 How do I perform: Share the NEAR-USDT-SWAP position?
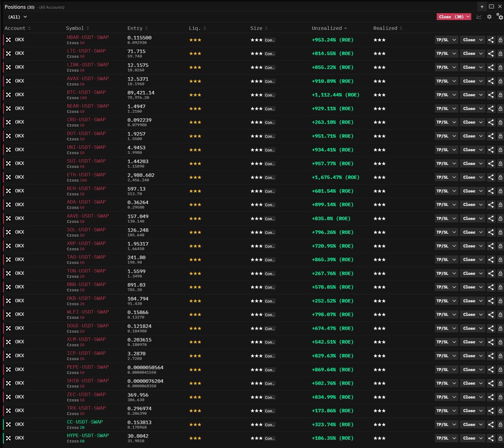(491, 108)
